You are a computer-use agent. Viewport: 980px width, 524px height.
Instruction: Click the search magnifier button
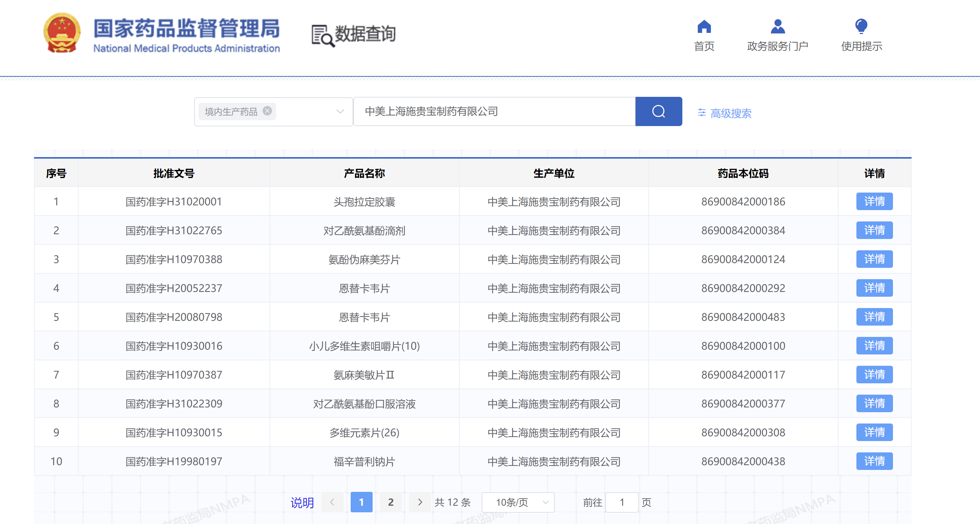pos(658,111)
